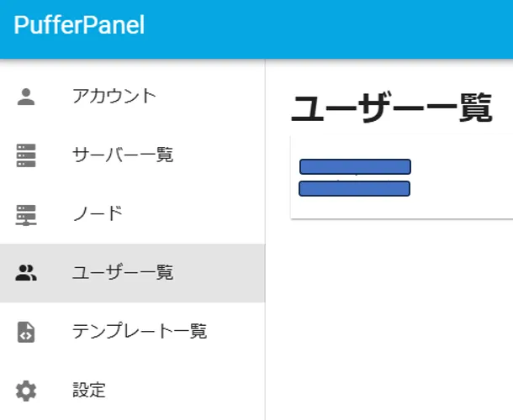Open 設定 text in sidebar

point(89,391)
